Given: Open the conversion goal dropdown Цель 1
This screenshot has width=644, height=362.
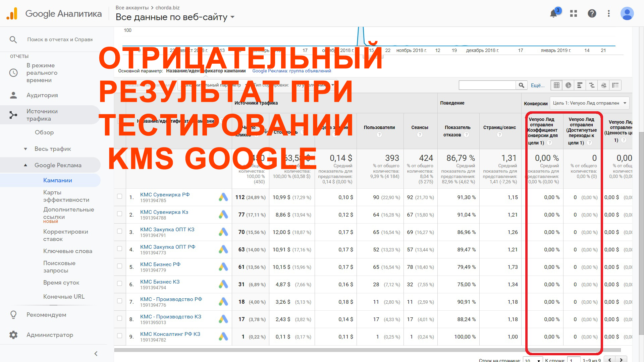Looking at the screenshot, I should click(x=589, y=103).
